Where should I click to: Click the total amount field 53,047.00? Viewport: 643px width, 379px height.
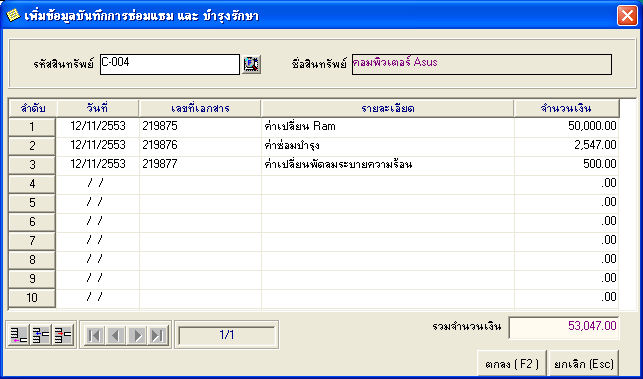564,327
